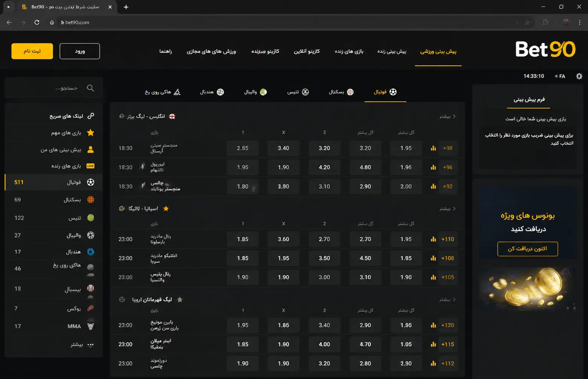
Task: Open stats chart icon for +110 row
Action: tap(433, 239)
